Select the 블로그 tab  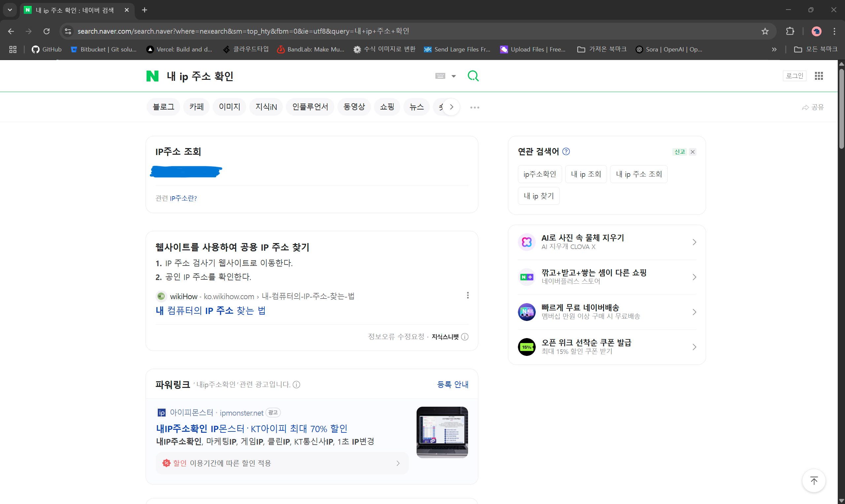tap(163, 107)
